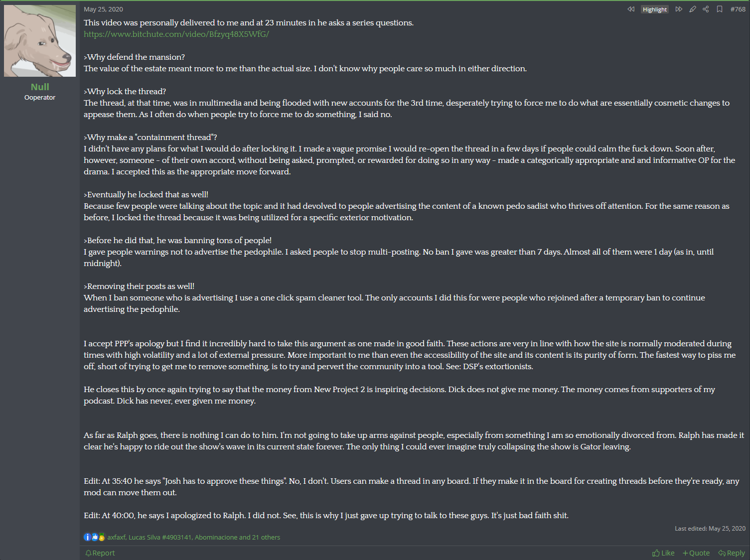750x560 pixels.
Task: Bookmark this post
Action: pos(720,9)
